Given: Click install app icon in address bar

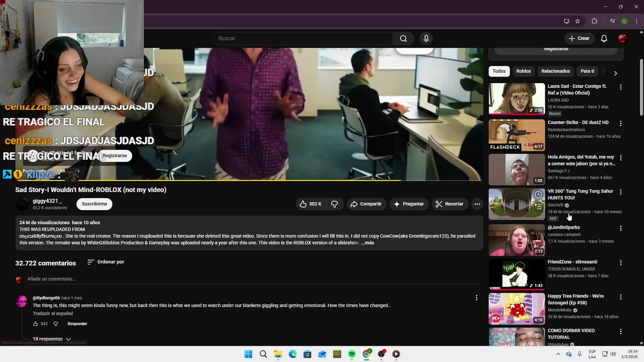Looking at the screenshot, I should [x=567, y=21].
